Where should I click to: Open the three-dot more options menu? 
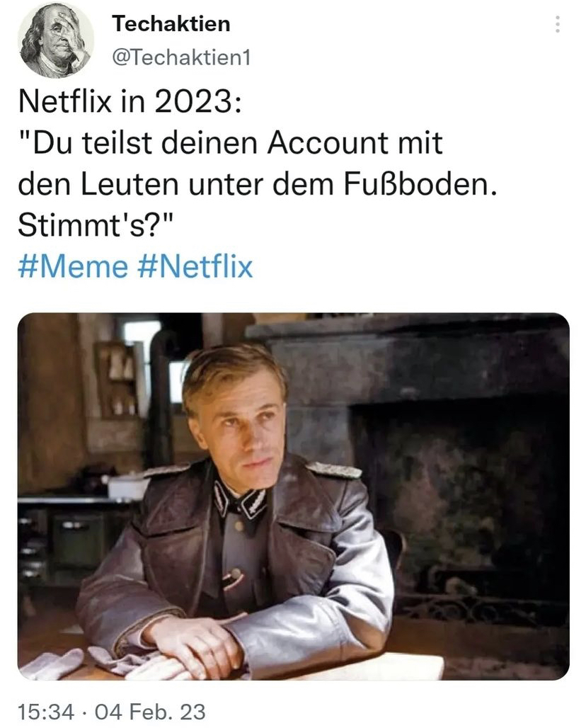pos(558,24)
